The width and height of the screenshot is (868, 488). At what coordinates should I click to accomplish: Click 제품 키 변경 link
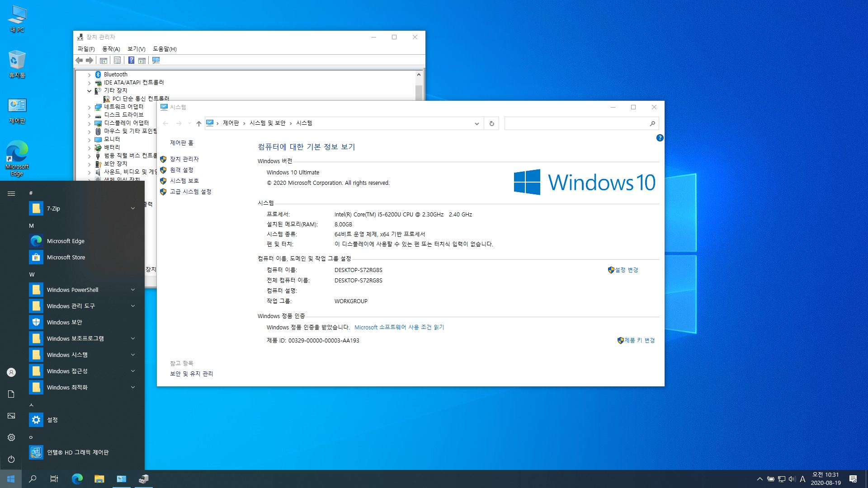coord(639,340)
